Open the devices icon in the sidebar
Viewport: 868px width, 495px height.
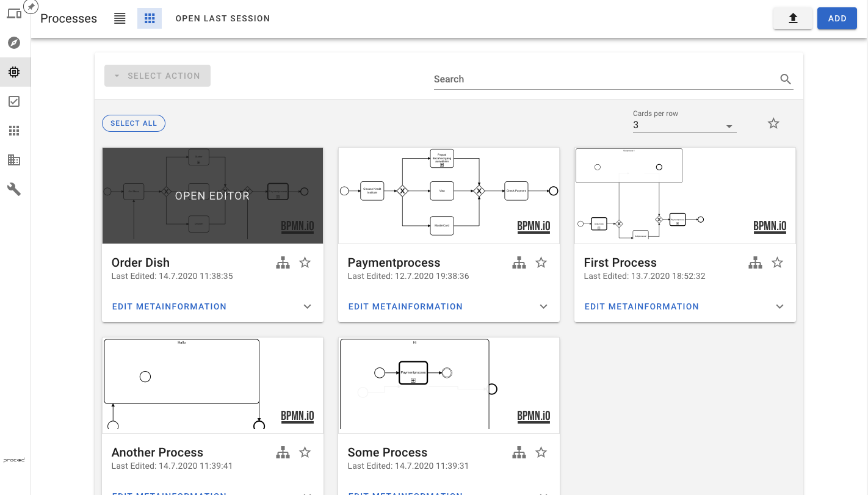click(x=14, y=13)
